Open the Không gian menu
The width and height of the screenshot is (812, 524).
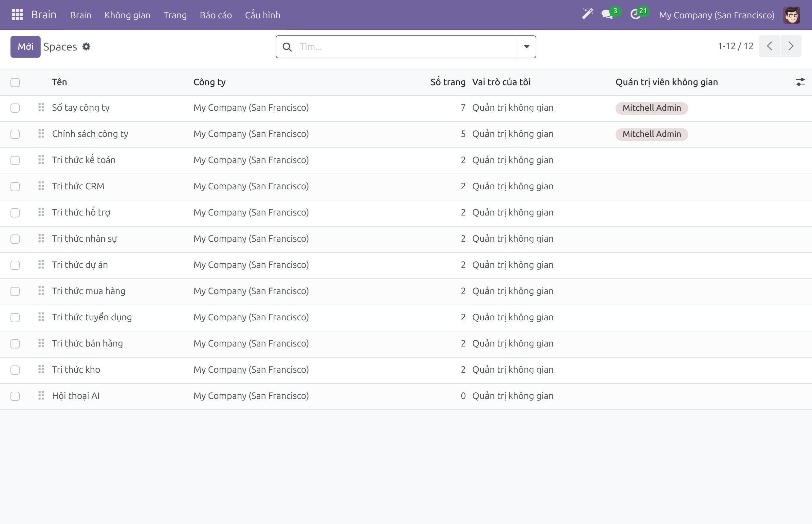(127, 15)
